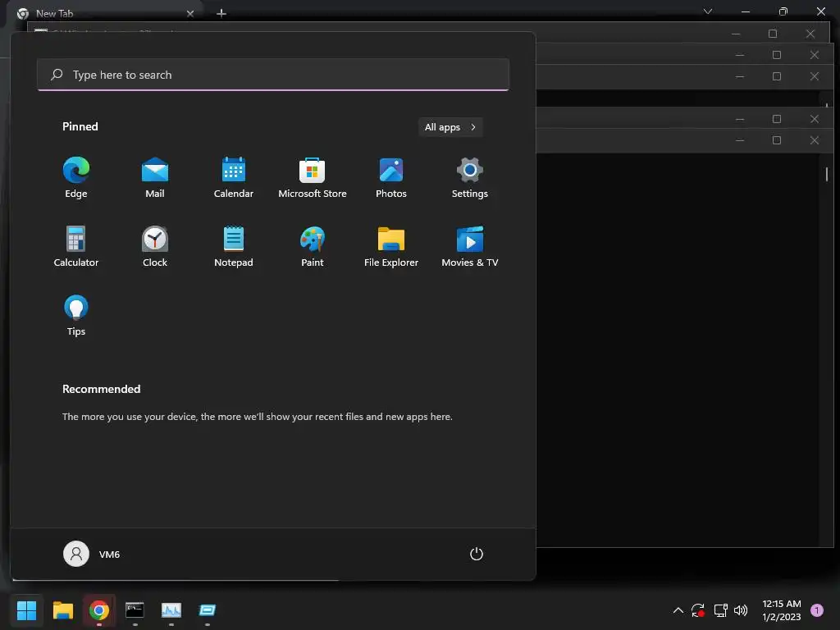
Task: Click the sync update tray icon
Action: click(x=698, y=610)
